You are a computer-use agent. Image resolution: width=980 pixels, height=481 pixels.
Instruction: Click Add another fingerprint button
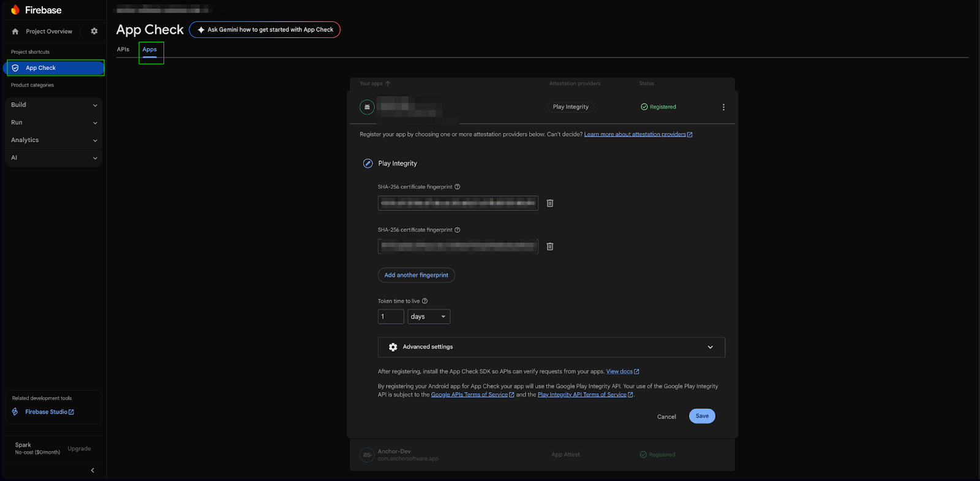417,275
